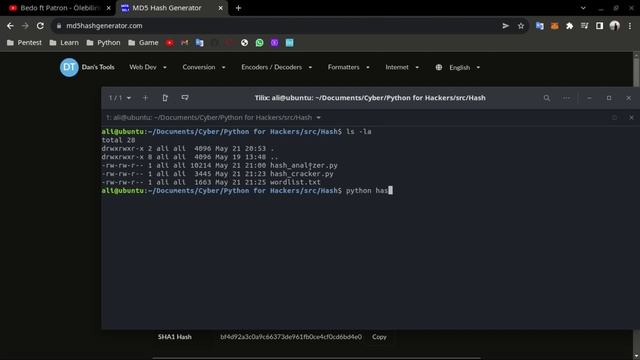Open Google Translate extension
Viewport: 640px width, 360px height.
pyautogui.click(x=540, y=26)
